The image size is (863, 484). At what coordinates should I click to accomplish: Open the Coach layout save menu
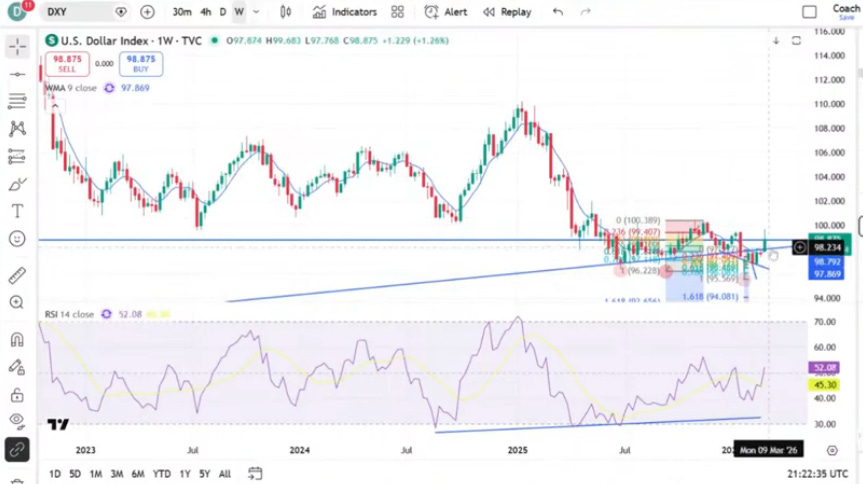click(846, 12)
